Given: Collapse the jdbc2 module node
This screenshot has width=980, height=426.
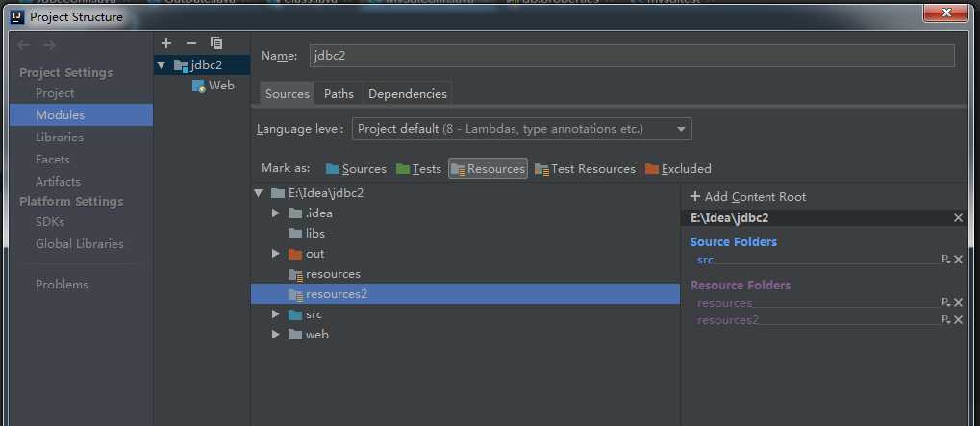Looking at the screenshot, I should tap(162, 65).
